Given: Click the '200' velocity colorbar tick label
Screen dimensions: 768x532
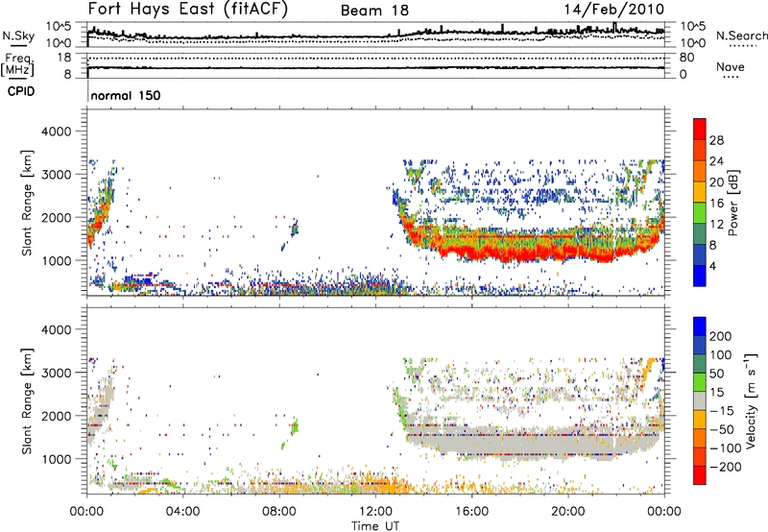Looking at the screenshot, I should 721,336.
